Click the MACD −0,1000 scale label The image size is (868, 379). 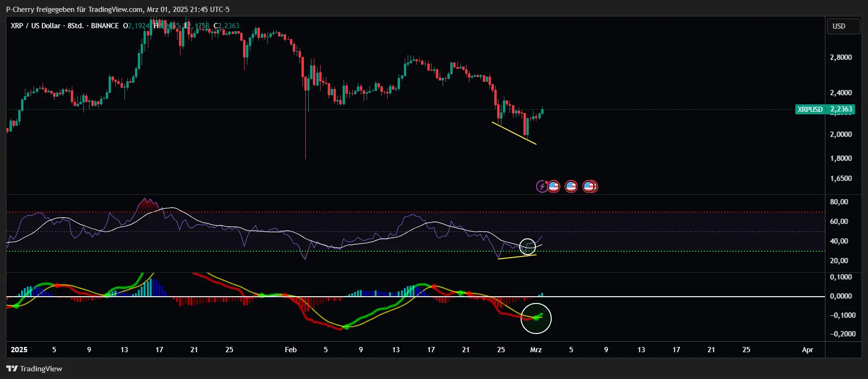(x=842, y=315)
